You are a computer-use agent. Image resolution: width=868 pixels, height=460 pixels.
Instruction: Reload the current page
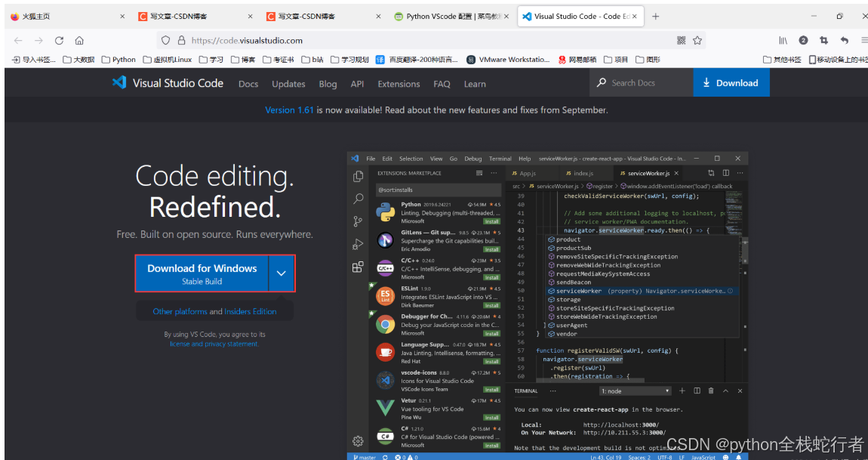coord(59,41)
